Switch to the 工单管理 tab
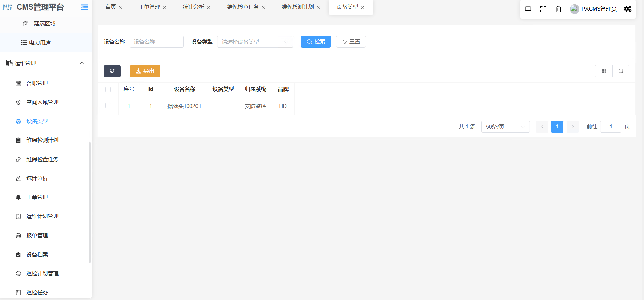The image size is (644, 300). (x=149, y=7)
